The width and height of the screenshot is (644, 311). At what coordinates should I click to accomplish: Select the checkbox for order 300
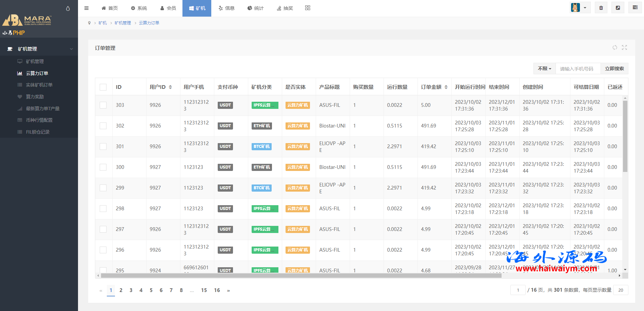[103, 167]
